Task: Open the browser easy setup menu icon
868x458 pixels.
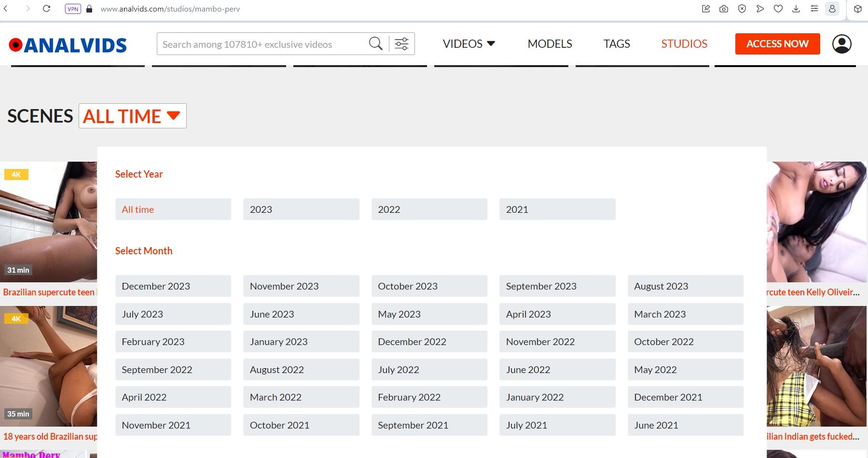Action: pyautogui.click(x=814, y=9)
